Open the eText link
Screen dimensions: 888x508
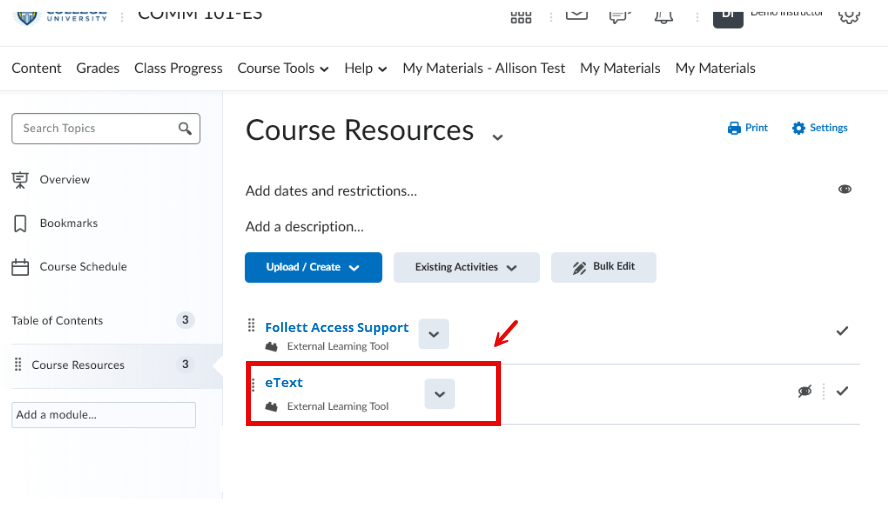click(x=284, y=382)
